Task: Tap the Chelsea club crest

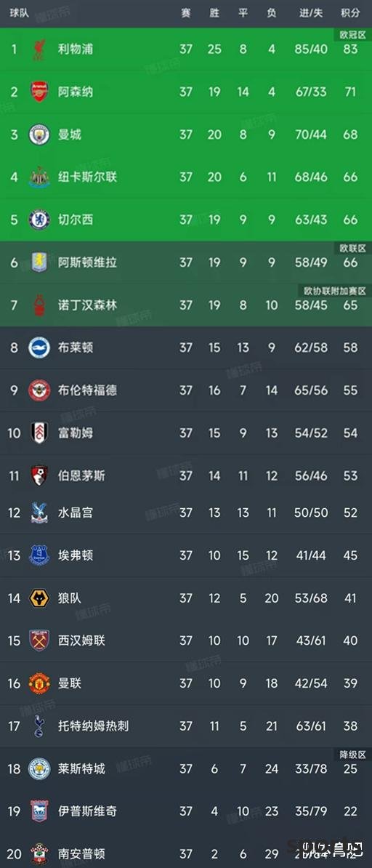Action: pyautogui.click(x=39, y=220)
